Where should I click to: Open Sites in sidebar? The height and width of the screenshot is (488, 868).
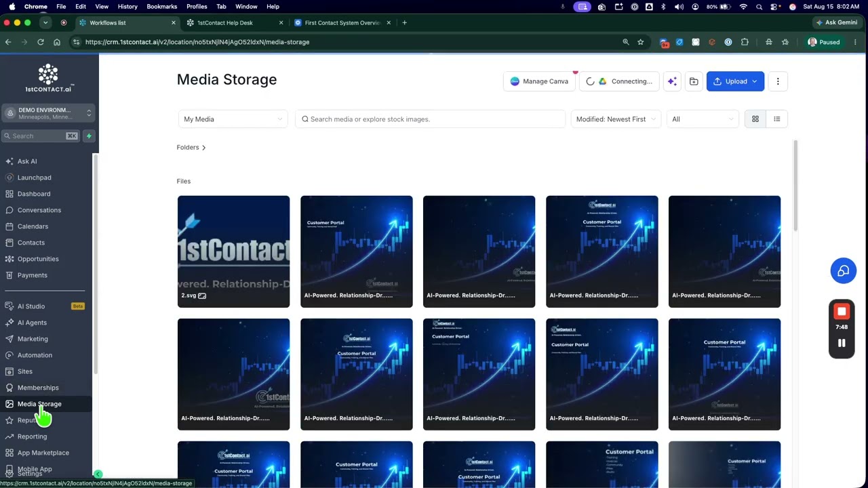point(25,371)
